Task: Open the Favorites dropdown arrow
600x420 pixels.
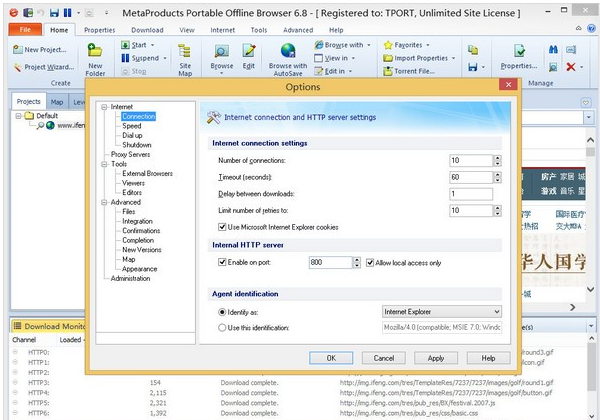Action: pos(428,45)
